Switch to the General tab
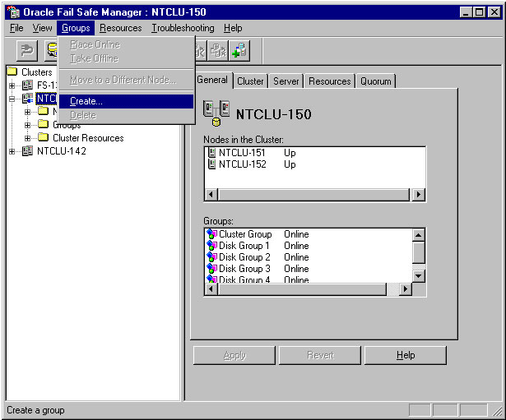This screenshot has width=506, height=420. (212, 80)
